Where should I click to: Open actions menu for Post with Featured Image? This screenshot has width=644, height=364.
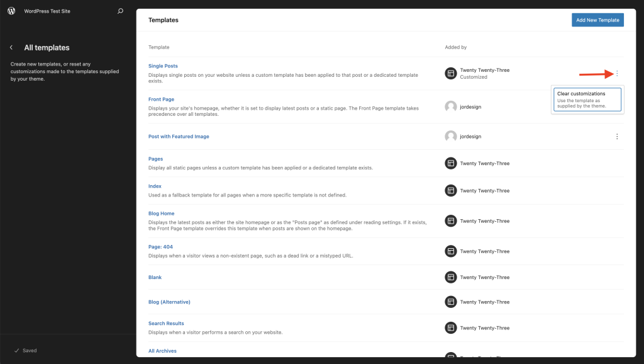pos(617,137)
